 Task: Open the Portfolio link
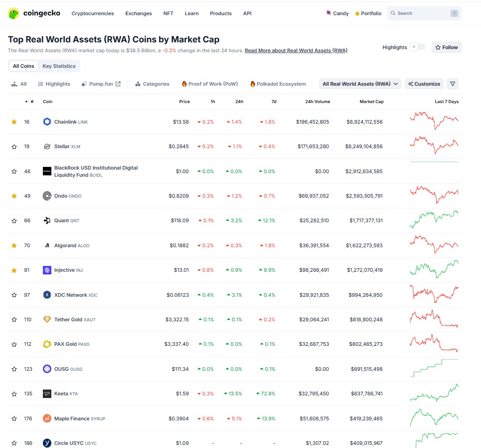tap(368, 13)
